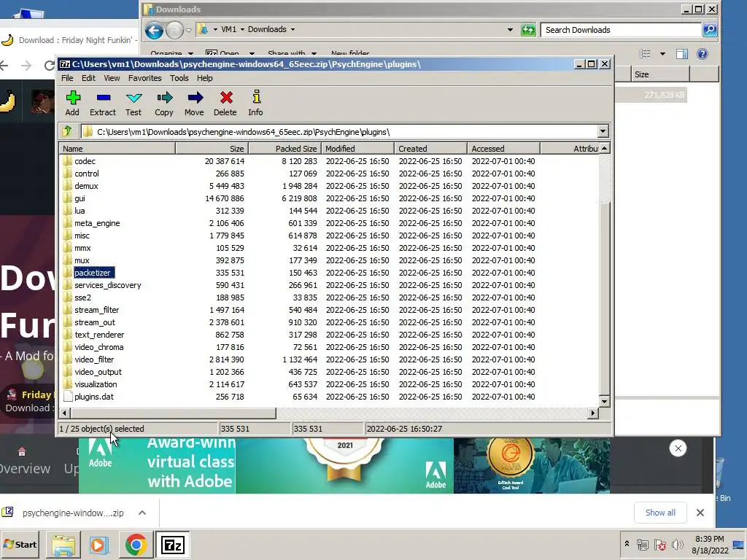Viewport: 747px width, 560px height.
Task: Click the Move toolbar icon
Action: tap(194, 103)
